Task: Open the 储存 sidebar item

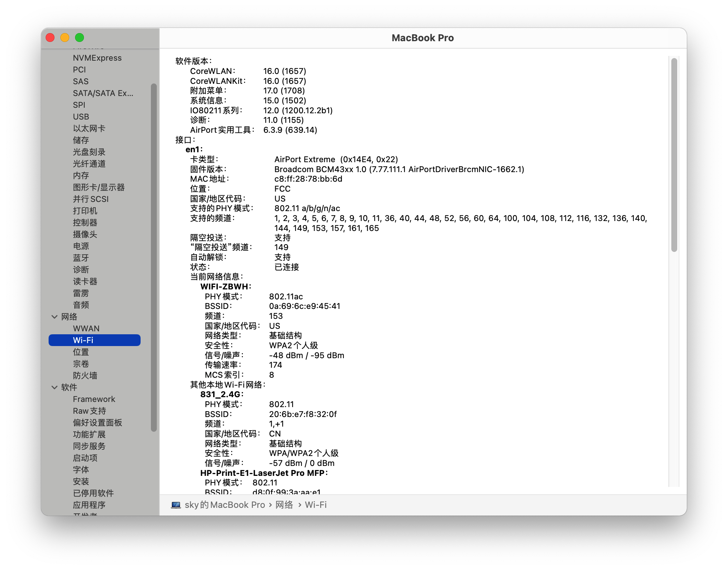Action: pyautogui.click(x=81, y=140)
